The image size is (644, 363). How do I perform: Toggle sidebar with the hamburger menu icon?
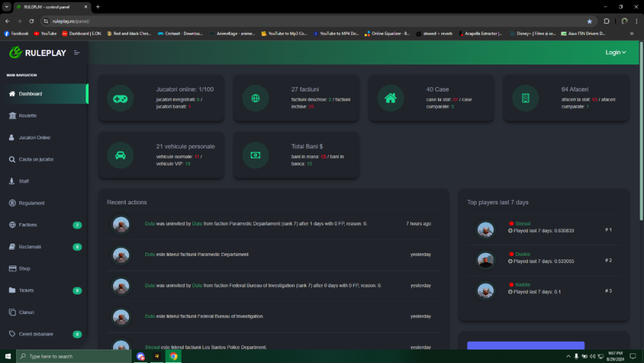point(77,53)
